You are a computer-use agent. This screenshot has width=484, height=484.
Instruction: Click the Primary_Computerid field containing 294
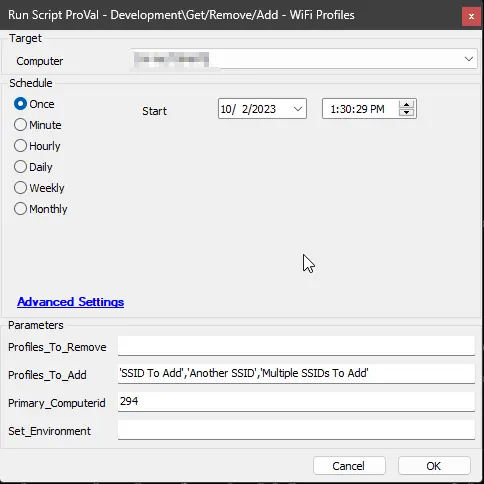[296, 401]
